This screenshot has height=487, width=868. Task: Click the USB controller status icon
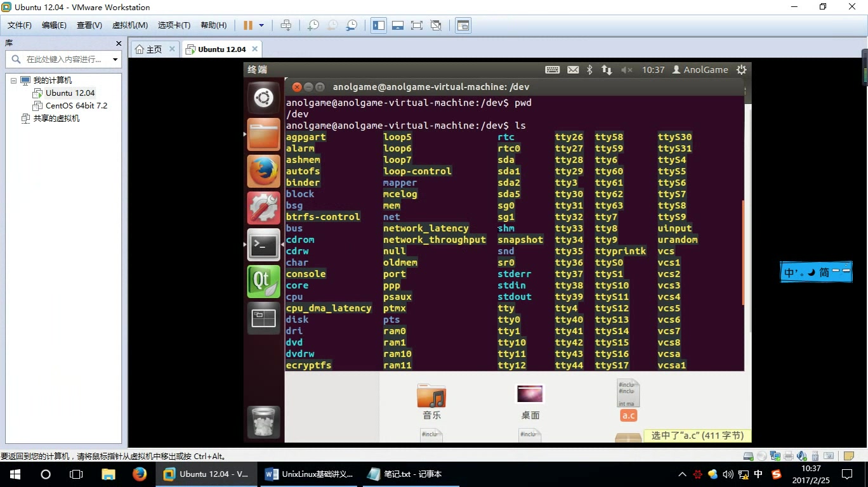(815, 456)
